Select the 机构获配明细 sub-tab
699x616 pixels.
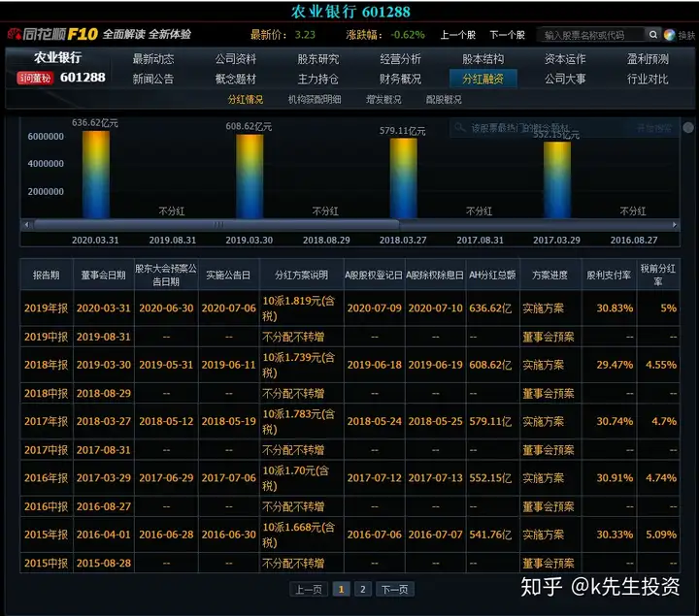pyautogui.click(x=315, y=99)
